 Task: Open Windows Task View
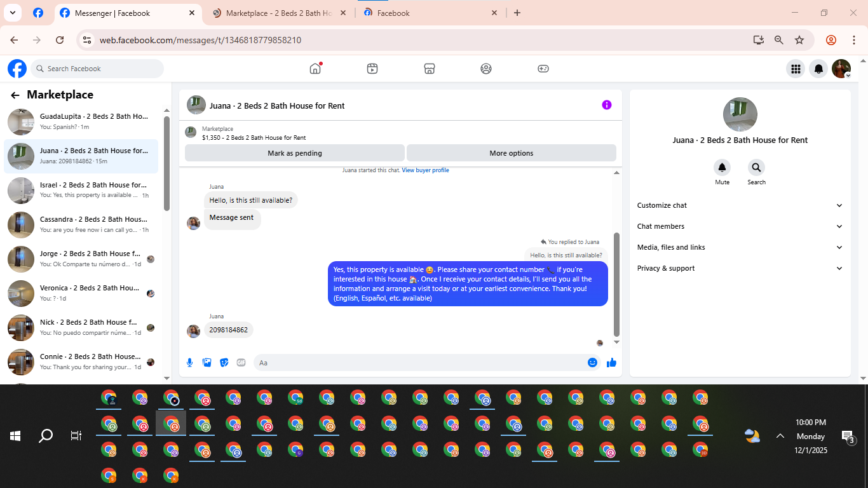tap(76, 436)
